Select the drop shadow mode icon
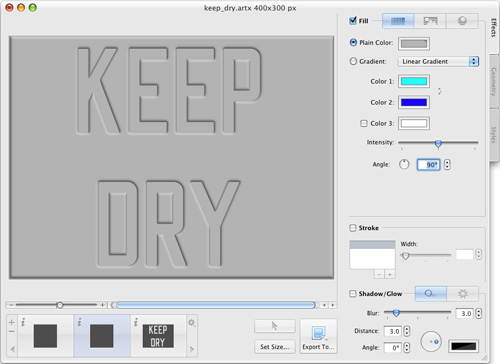Viewport: 500px width, 364px height. 430,294
